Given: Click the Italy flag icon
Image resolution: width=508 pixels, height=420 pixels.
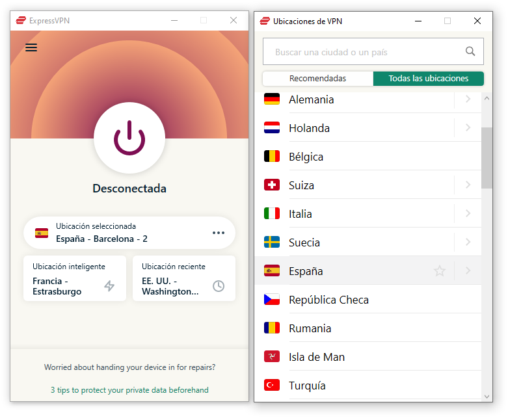Looking at the screenshot, I should 272,213.
